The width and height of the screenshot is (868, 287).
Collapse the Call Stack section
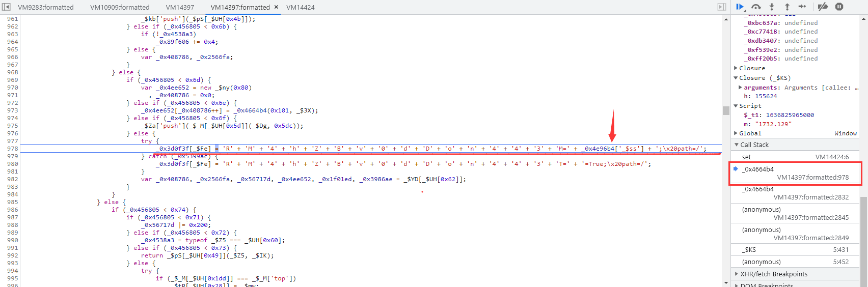click(736, 145)
